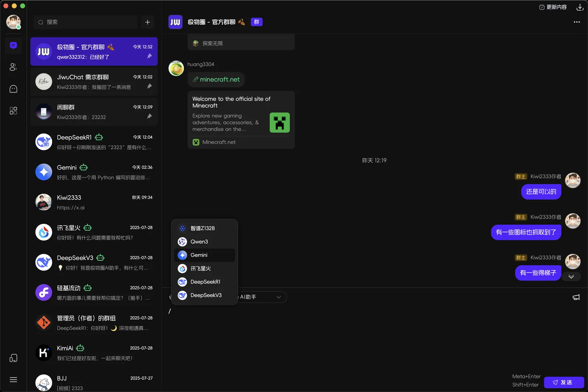Viewport: 588px width, 392px height.
Task: Expand the AI助手 dropdown chevron
Action: click(x=279, y=297)
